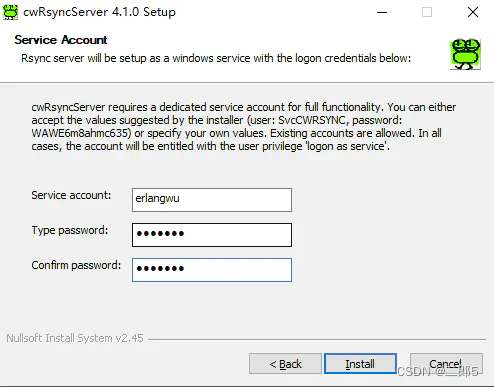Click the greyed-out maximize window button
Viewport: 494px width, 387px height.
tap(427, 12)
